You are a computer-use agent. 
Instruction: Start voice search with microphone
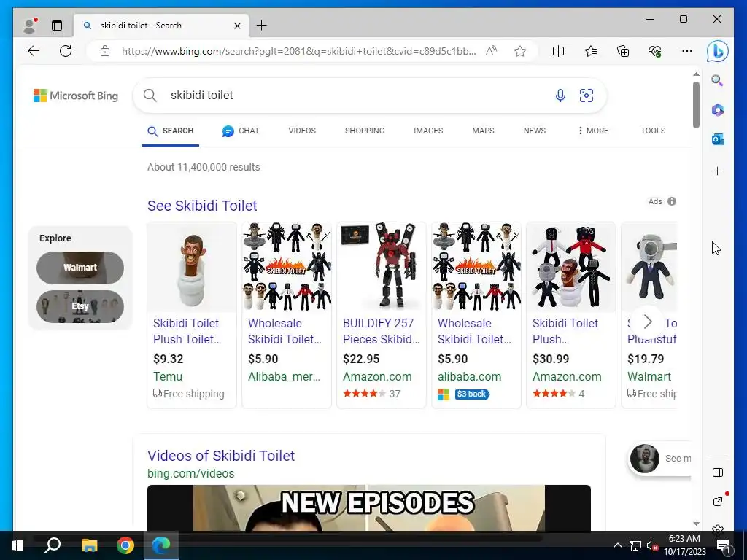pyautogui.click(x=561, y=96)
